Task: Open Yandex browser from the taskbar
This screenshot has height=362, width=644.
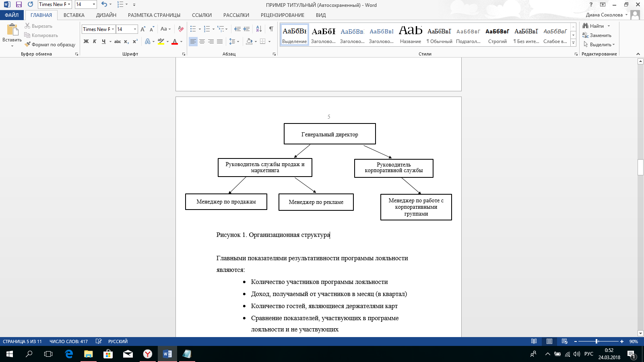Action: (148, 354)
